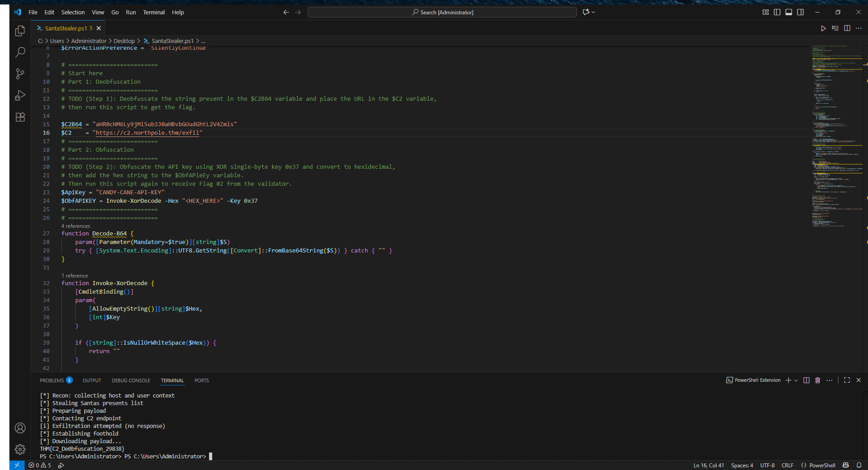Split the editor to the right
868x470 pixels.
tap(847, 28)
